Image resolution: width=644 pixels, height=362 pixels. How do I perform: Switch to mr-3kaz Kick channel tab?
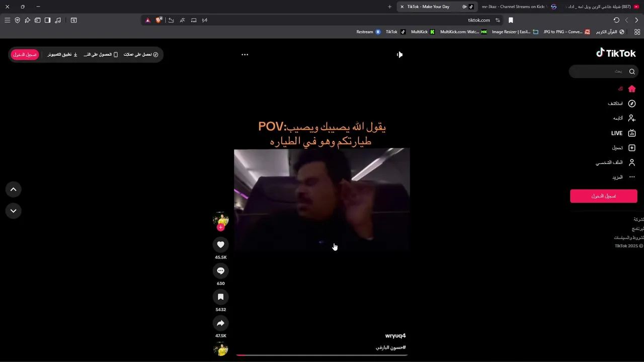(518, 7)
